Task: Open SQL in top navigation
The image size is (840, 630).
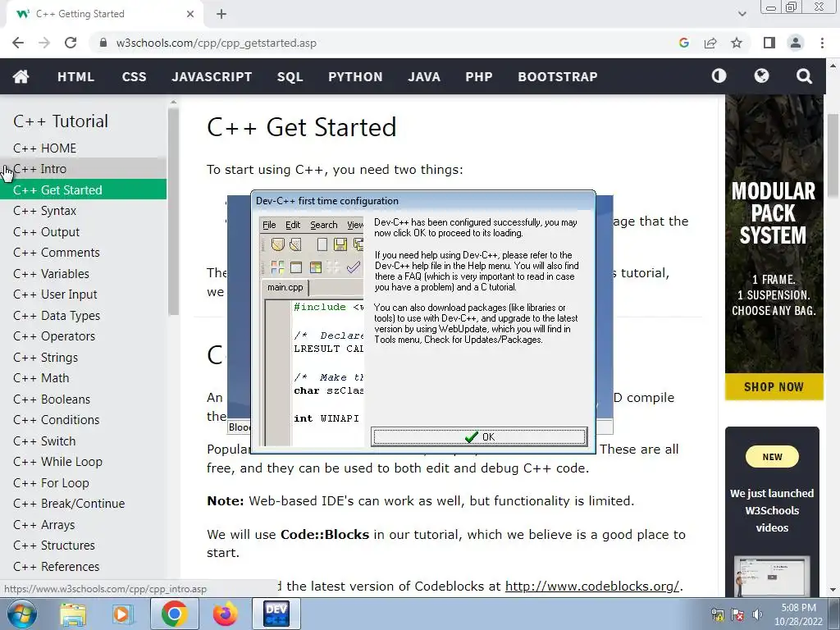Action: [x=290, y=76]
